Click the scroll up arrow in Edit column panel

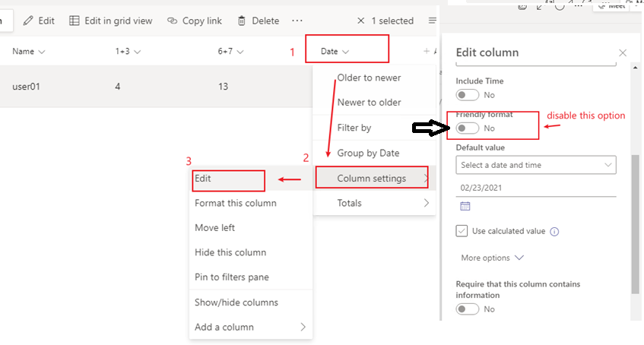click(x=636, y=68)
